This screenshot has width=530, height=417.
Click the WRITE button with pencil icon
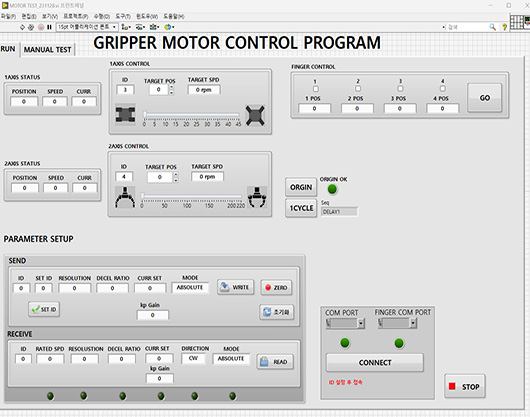tap(236, 287)
